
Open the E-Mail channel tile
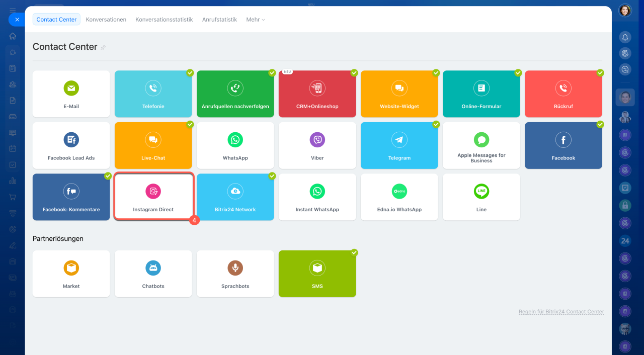click(x=71, y=94)
